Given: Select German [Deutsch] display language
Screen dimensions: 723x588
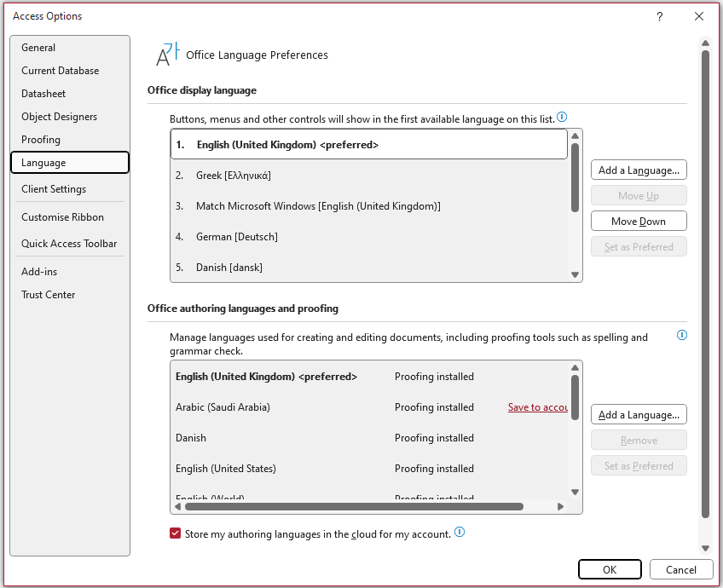Looking at the screenshot, I should tap(369, 237).
